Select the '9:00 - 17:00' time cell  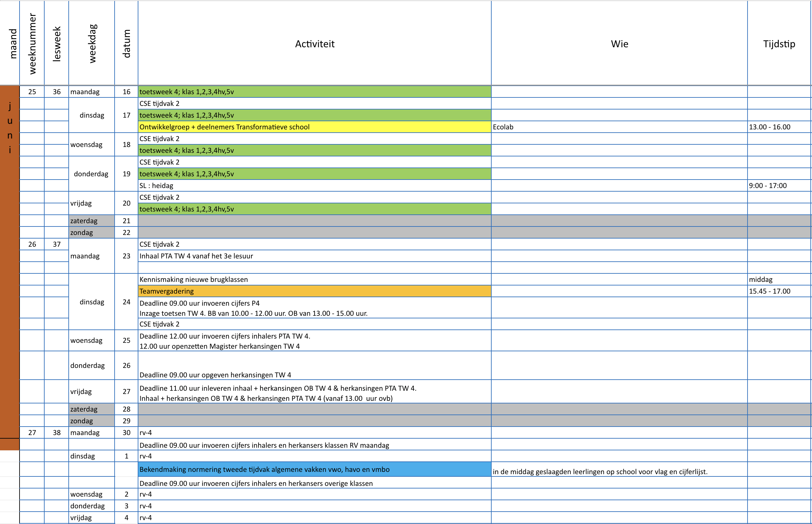(779, 185)
